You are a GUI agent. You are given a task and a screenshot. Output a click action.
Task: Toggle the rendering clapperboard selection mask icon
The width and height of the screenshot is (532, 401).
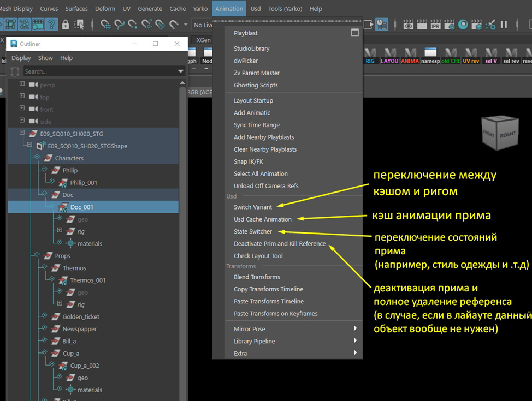coord(38,25)
